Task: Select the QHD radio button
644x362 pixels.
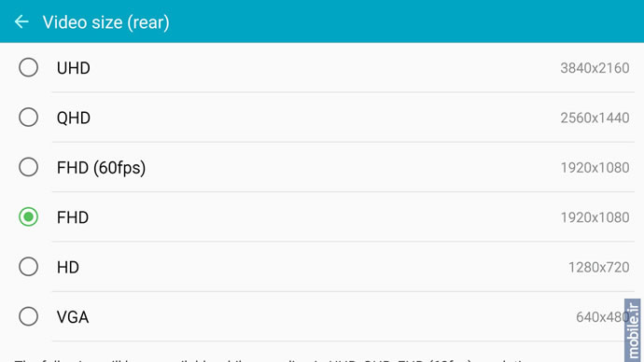Action: [28, 118]
